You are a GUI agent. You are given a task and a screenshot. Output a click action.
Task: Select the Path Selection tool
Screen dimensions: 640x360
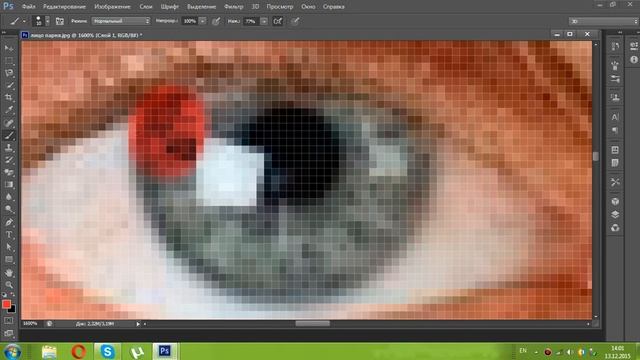click(x=9, y=247)
